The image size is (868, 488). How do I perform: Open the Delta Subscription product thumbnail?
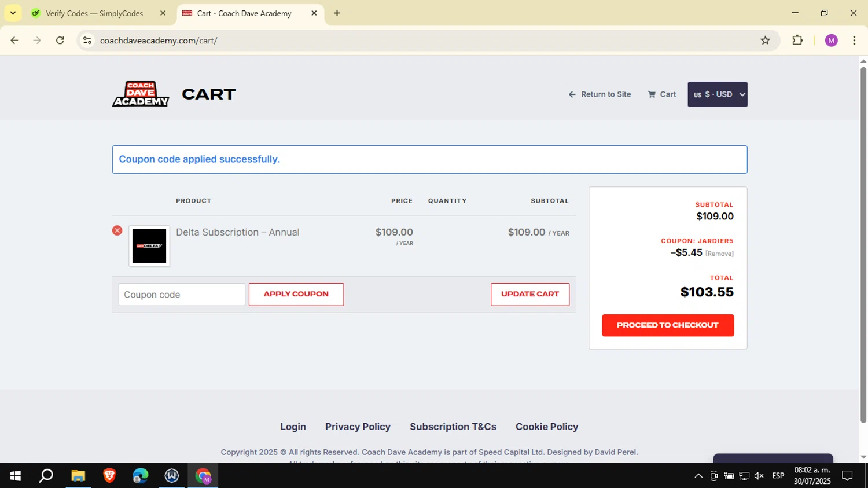pyautogui.click(x=149, y=246)
